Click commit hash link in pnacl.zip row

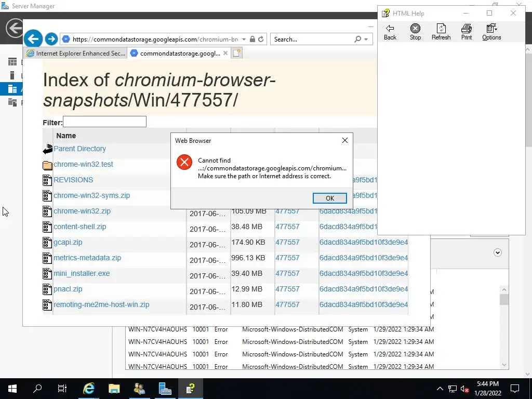[363, 289]
